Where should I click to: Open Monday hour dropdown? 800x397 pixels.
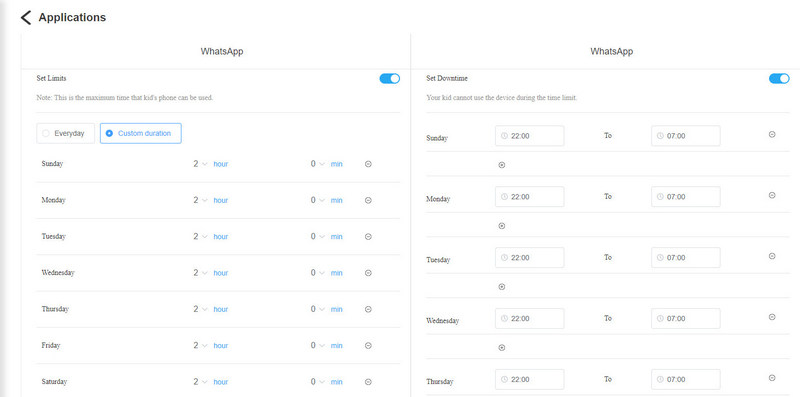[200, 200]
